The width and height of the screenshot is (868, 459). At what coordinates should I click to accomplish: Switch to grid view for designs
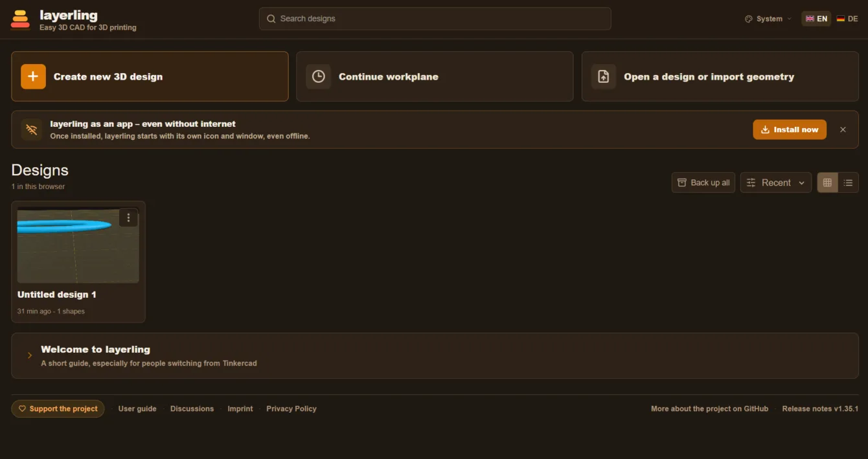[827, 183]
